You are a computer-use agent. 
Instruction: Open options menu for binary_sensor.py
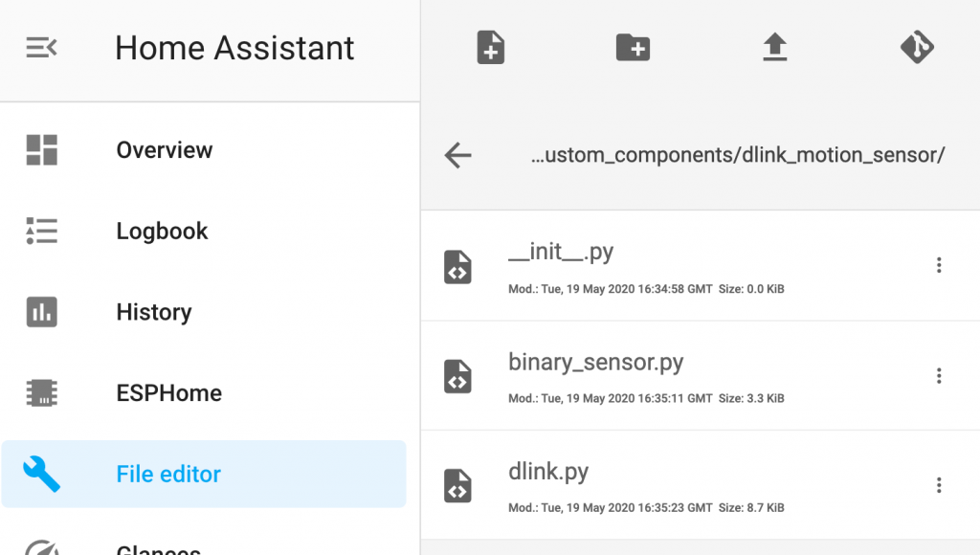pos(939,376)
